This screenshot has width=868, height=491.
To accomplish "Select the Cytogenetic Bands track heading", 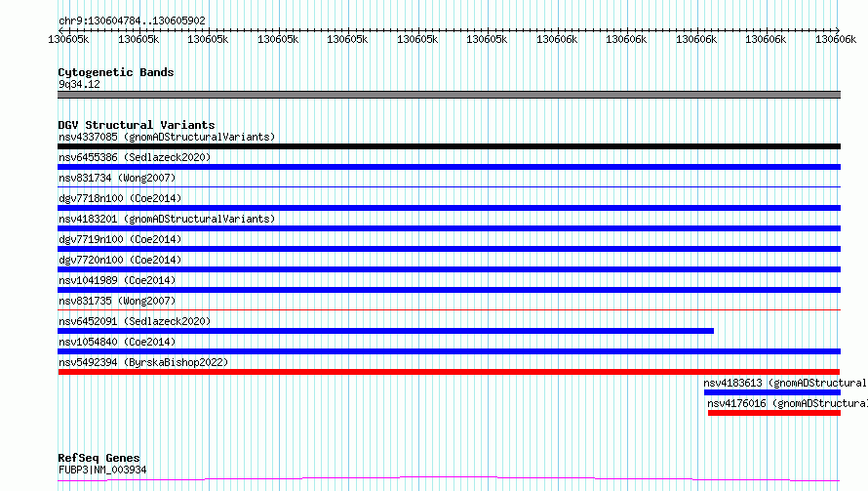I will [x=116, y=72].
